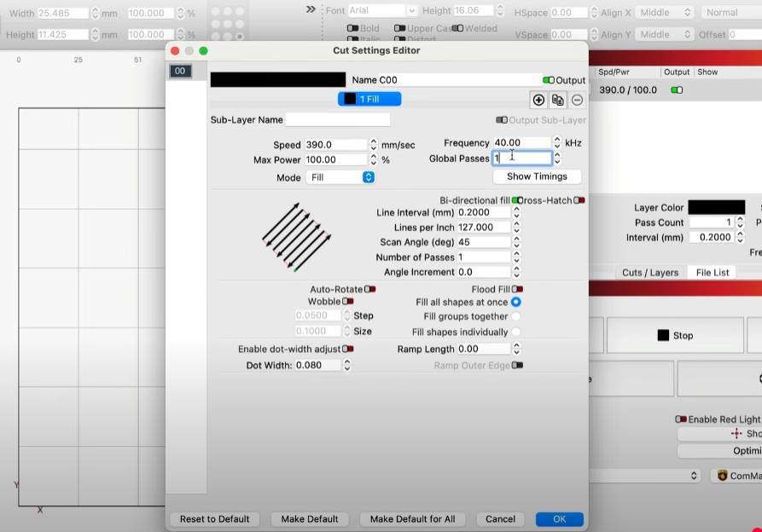Select the 1 Fill sub-layer tab
This screenshot has width=762, height=532.
click(x=369, y=100)
